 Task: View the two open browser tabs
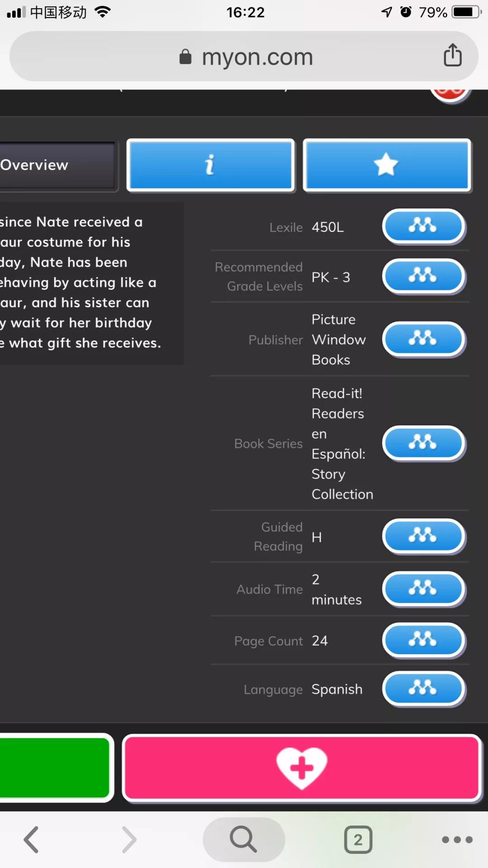coord(358,840)
